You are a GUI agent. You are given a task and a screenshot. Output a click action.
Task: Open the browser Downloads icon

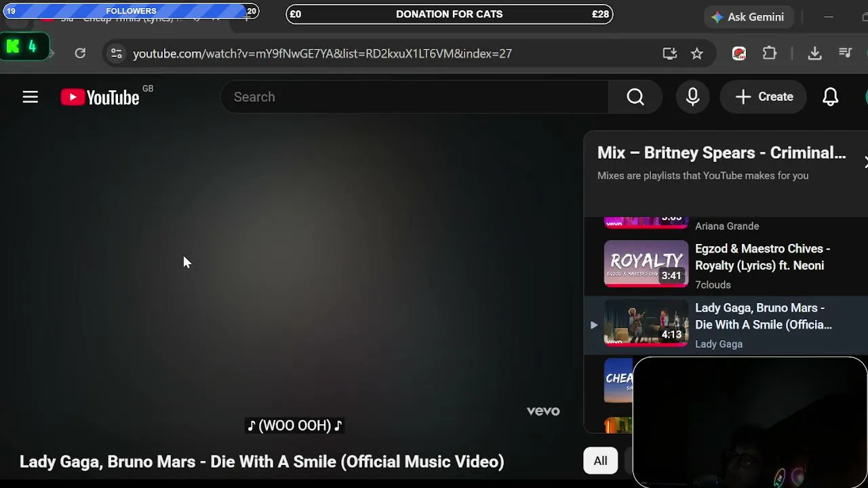click(x=815, y=54)
